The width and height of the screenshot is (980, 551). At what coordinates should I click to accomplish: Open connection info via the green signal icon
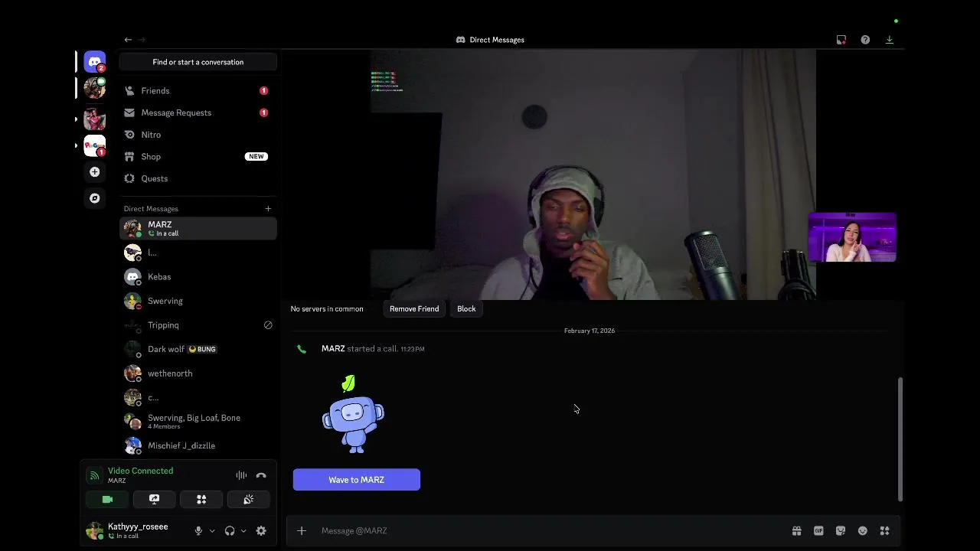[94, 475]
